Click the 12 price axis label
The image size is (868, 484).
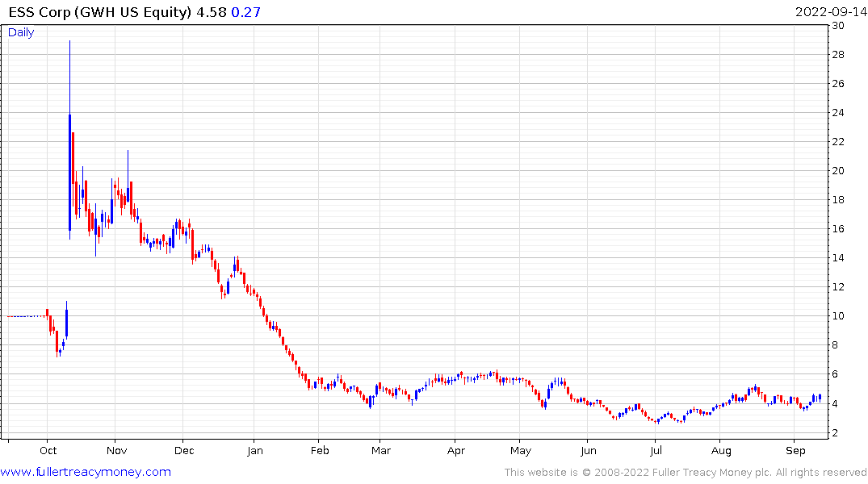[x=838, y=287]
